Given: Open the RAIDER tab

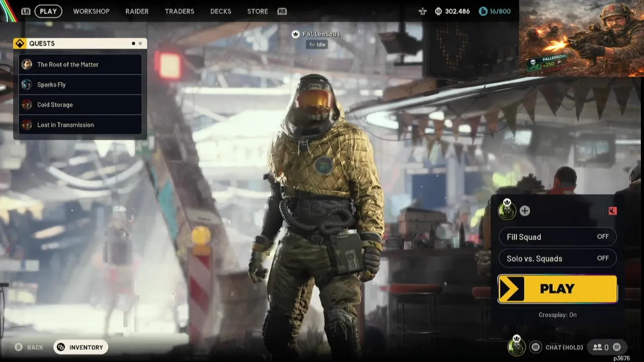Looking at the screenshot, I should coord(137,11).
